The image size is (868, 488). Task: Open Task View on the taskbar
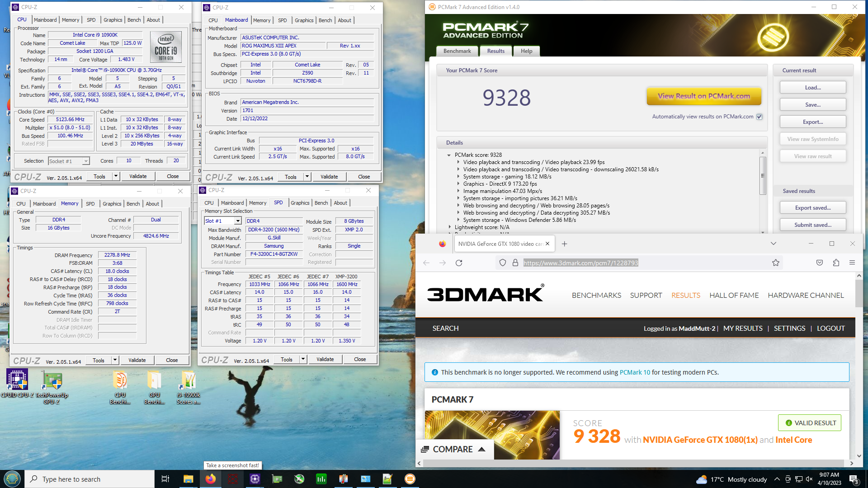tap(165, 479)
